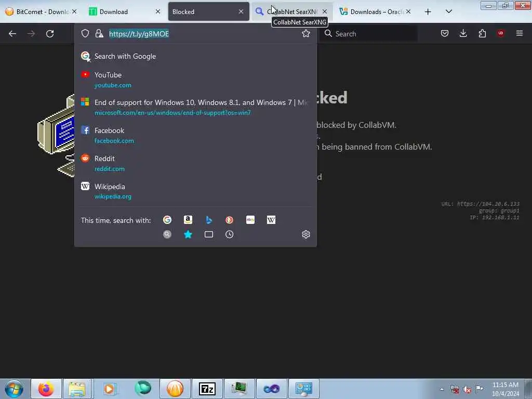Show hidden system tray icons
This screenshot has height=399, width=532.
tap(442, 390)
